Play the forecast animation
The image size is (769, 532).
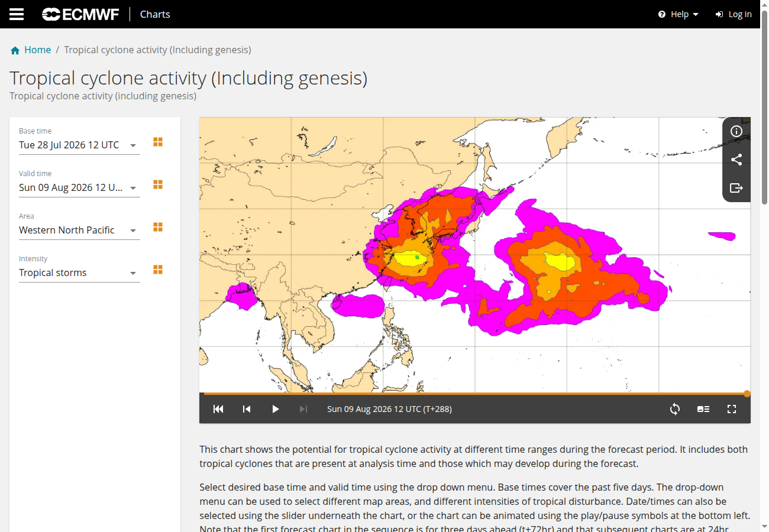tap(275, 409)
